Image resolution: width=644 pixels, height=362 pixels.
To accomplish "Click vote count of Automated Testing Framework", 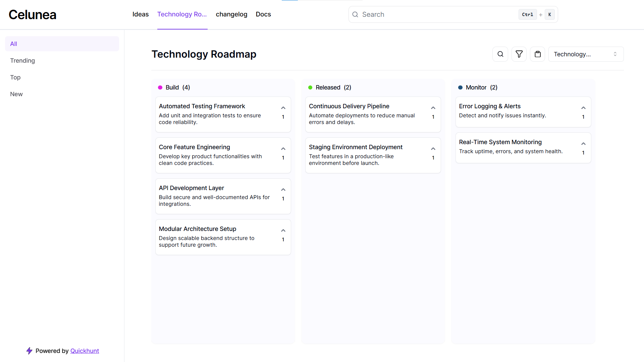I will [283, 117].
